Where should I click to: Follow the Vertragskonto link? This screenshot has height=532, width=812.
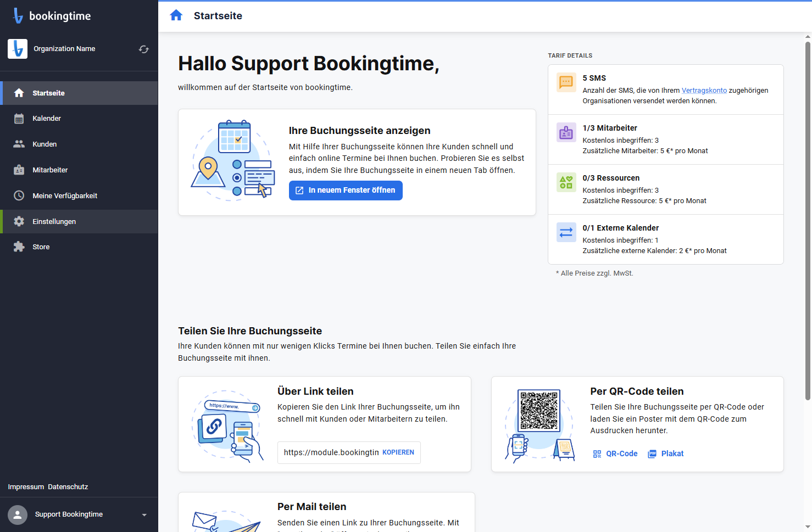(x=704, y=91)
